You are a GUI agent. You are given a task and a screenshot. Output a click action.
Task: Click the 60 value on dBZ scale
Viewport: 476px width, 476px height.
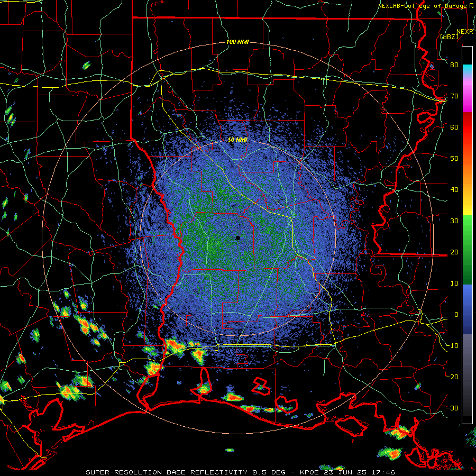[454, 127]
